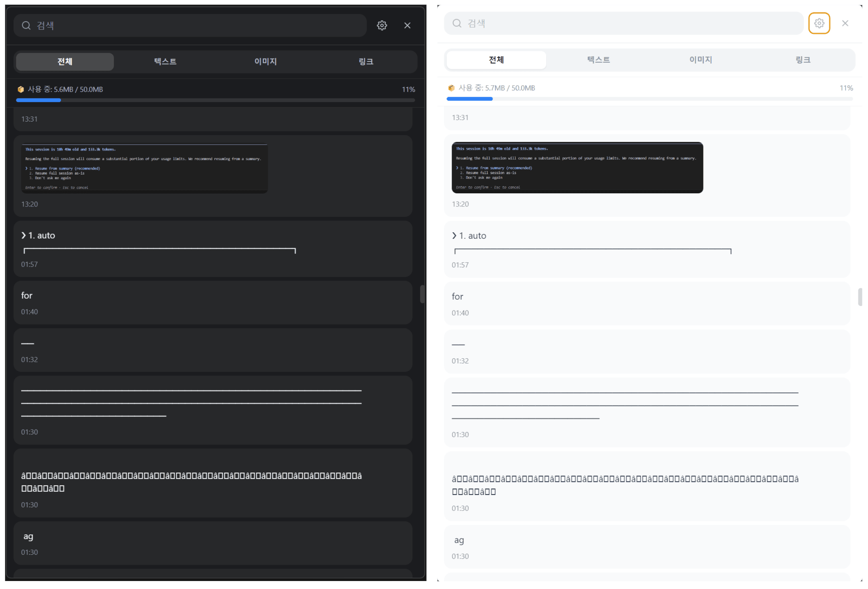The height and width of the screenshot is (589, 868).
Task: Select 'ag' clip in dark panel
Action: (x=213, y=543)
